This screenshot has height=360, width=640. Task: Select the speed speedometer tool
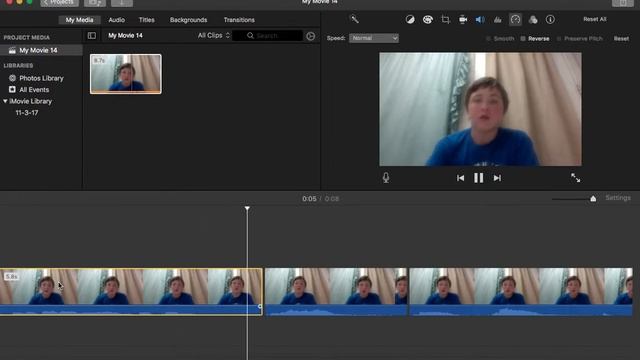click(x=515, y=19)
